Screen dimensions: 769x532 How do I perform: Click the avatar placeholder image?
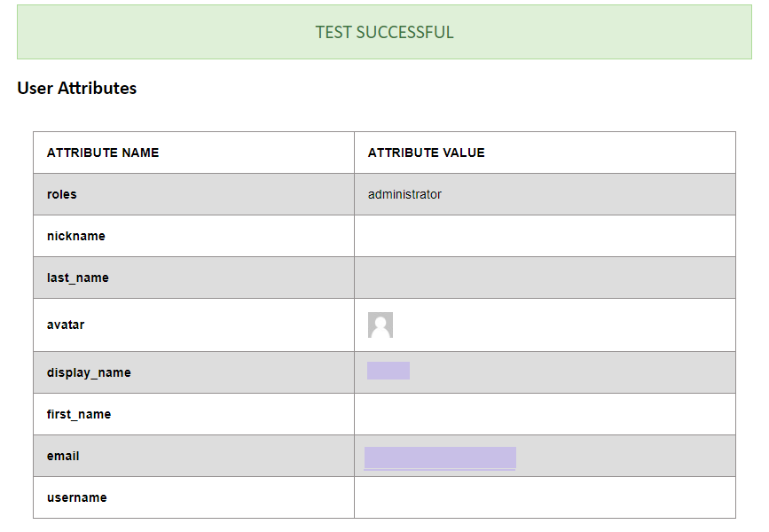[x=381, y=325]
